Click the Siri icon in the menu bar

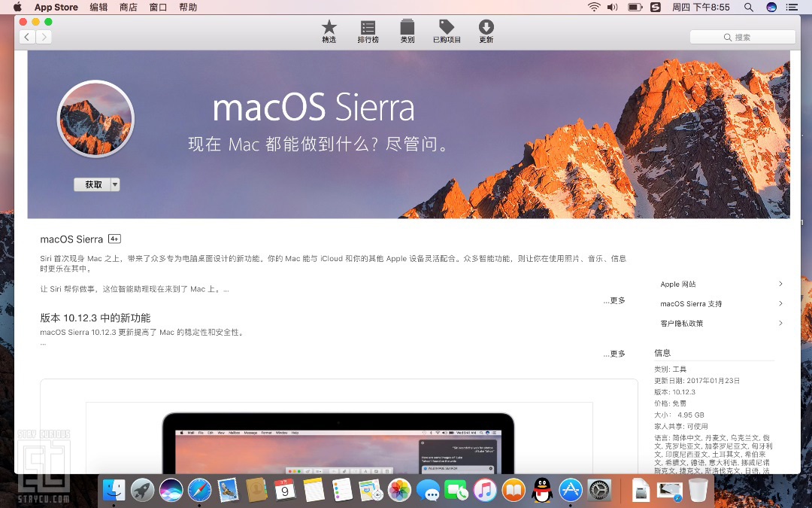point(771,8)
